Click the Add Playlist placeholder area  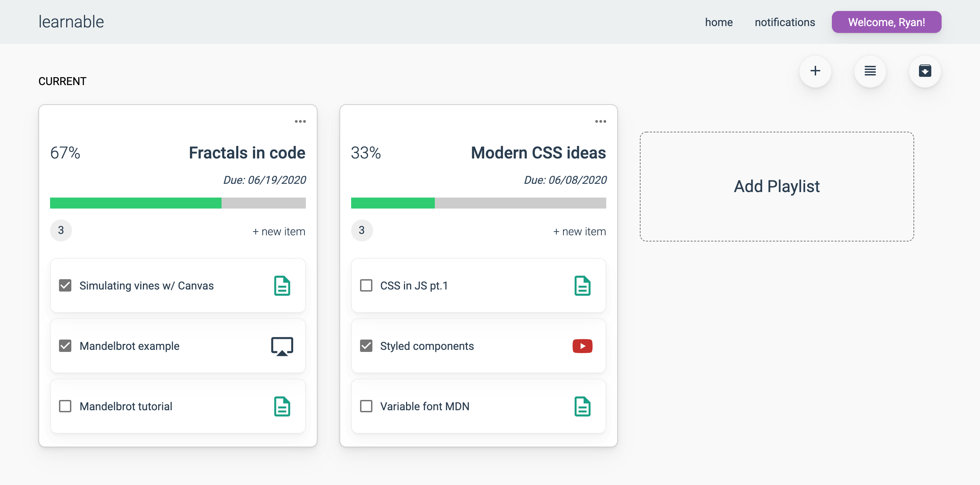tap(776, 187)
